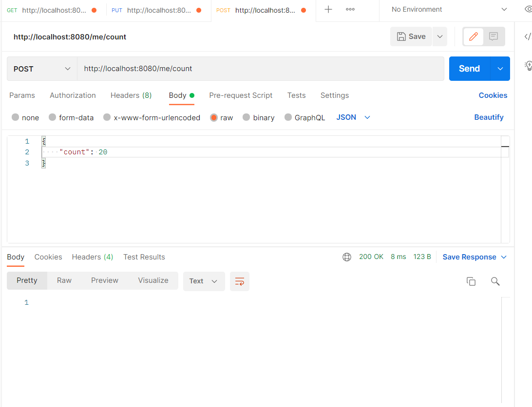Expand the No Environment selector
This screenshot has height=407, width=532.
446,9
